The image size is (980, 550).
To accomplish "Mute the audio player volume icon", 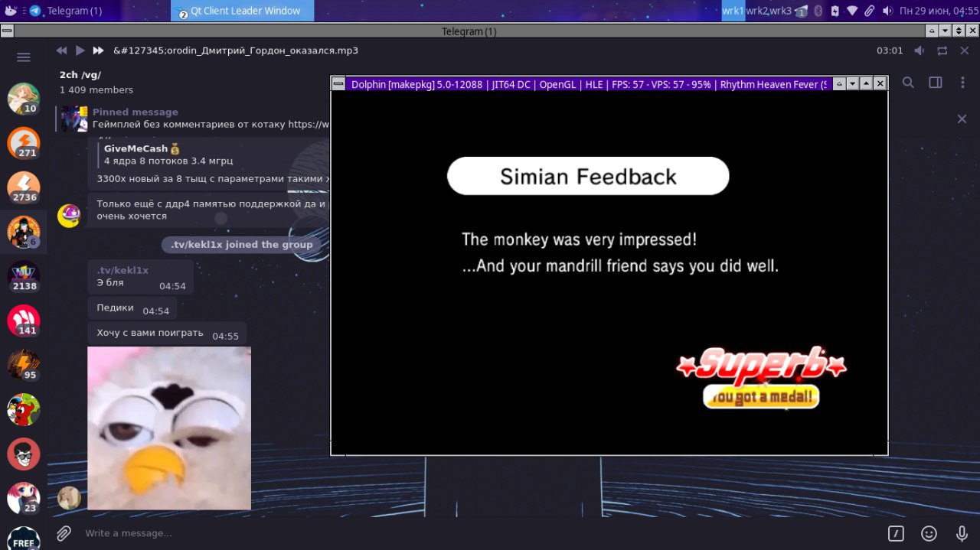I will click(x=920, y=50).
